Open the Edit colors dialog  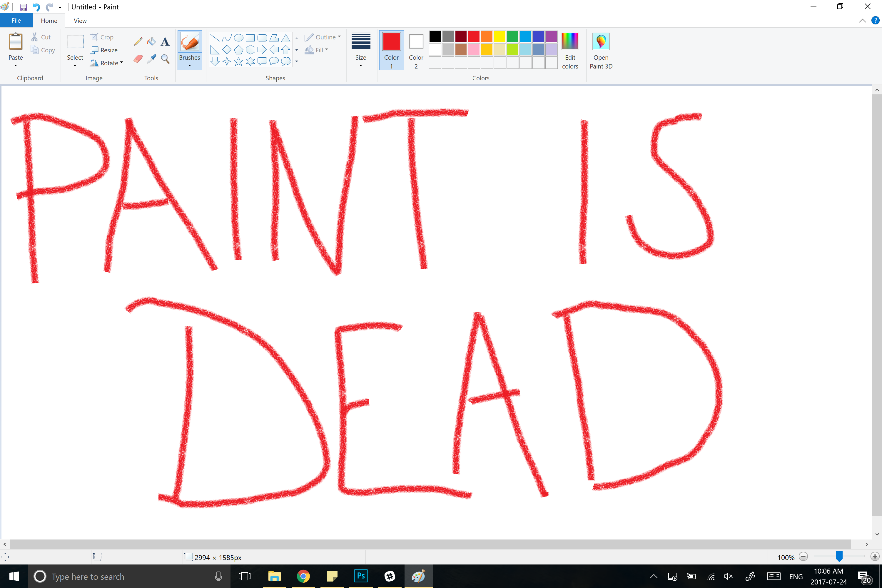click(x=570, y=51)
